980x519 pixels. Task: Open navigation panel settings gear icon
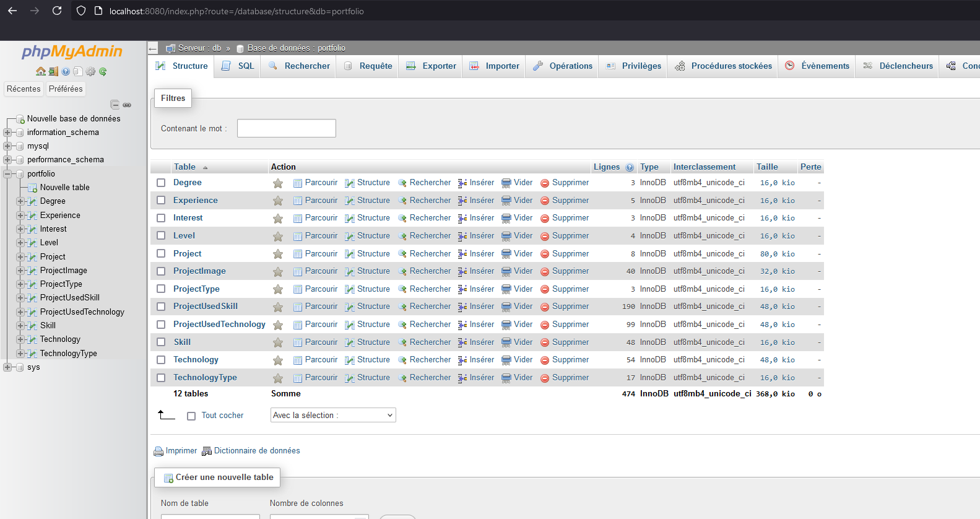[91, 71]
